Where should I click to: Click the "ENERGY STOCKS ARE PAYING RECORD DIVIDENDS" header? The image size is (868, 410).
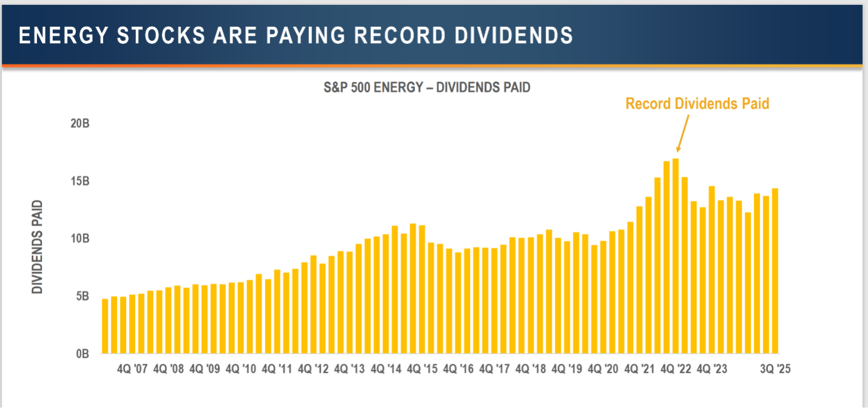click(x=296, y=36)
